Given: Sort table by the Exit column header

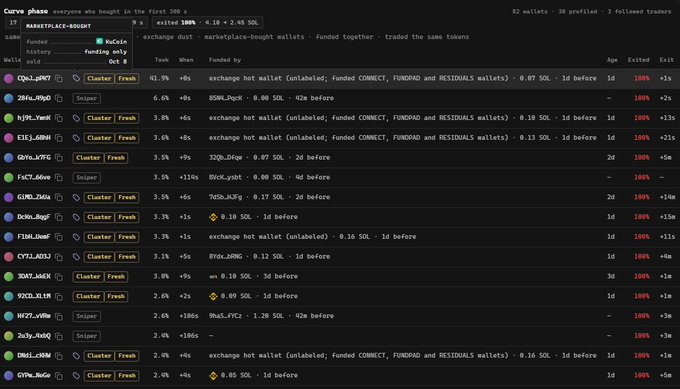Looking at the screenshot, I should [667, 60].
